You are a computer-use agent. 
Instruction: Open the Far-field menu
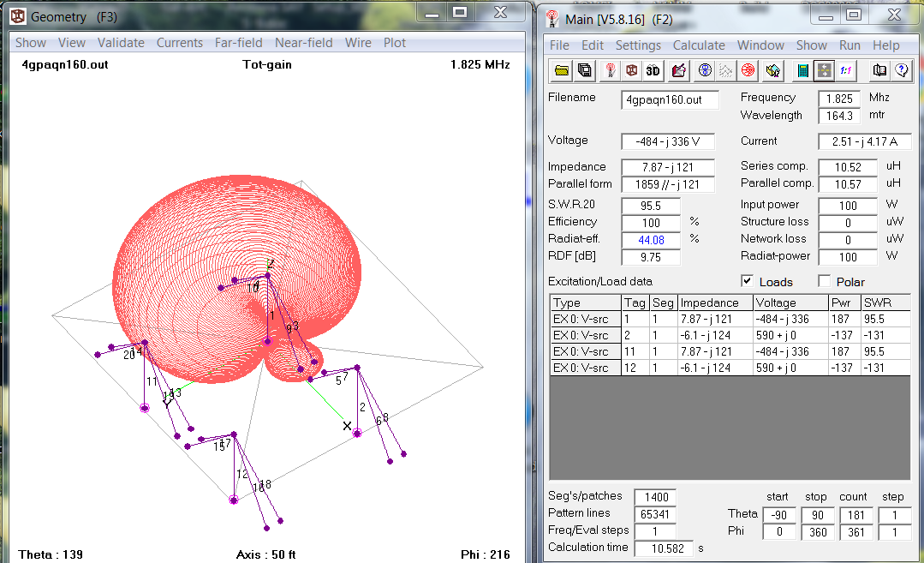(x=239, y=43)
